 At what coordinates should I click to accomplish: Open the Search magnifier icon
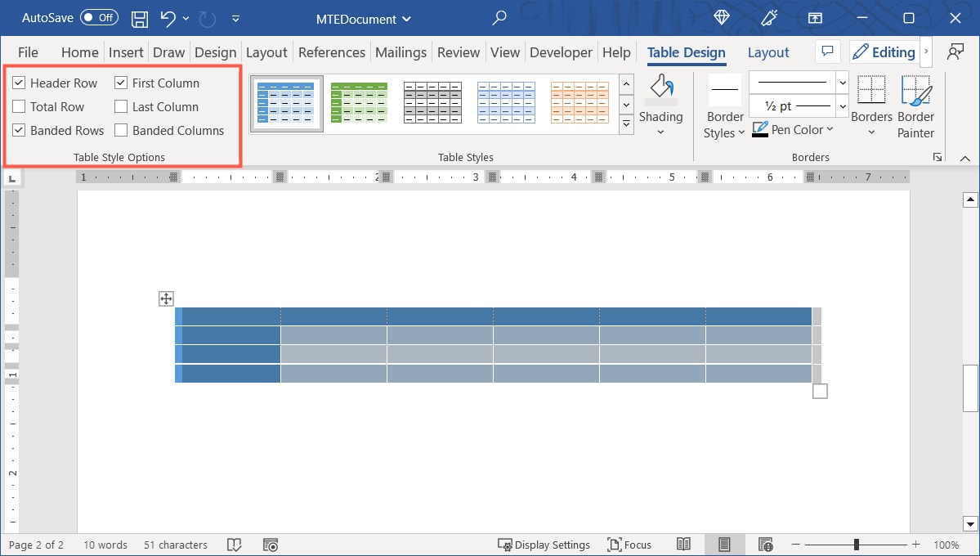(499, 18)
